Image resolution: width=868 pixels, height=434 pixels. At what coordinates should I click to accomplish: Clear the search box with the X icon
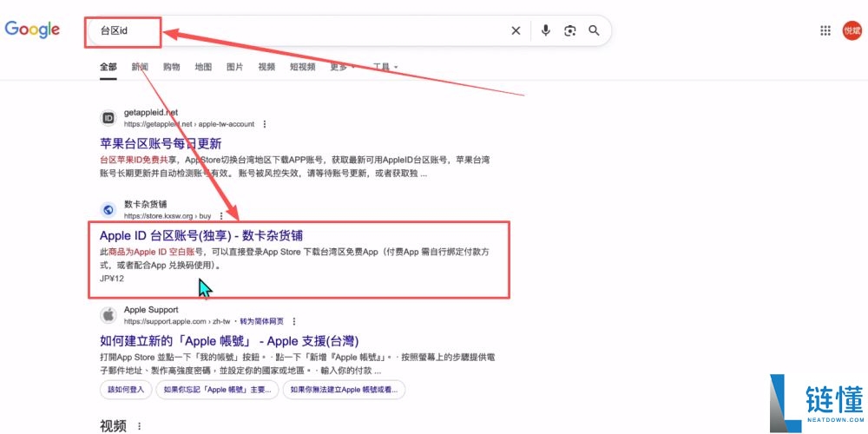tap(516, 31)
